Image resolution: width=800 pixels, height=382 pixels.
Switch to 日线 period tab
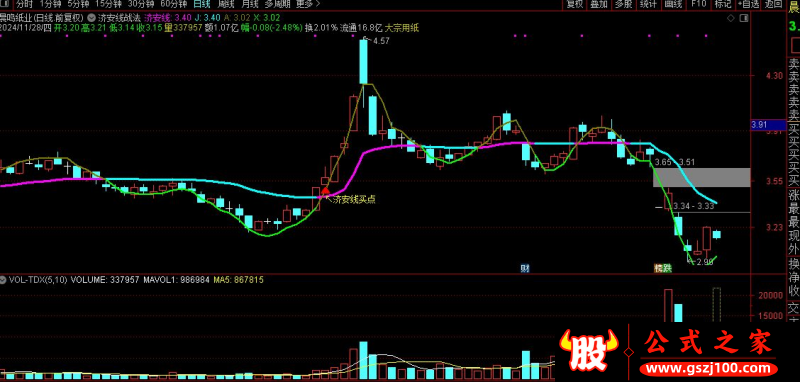point(202,4)
